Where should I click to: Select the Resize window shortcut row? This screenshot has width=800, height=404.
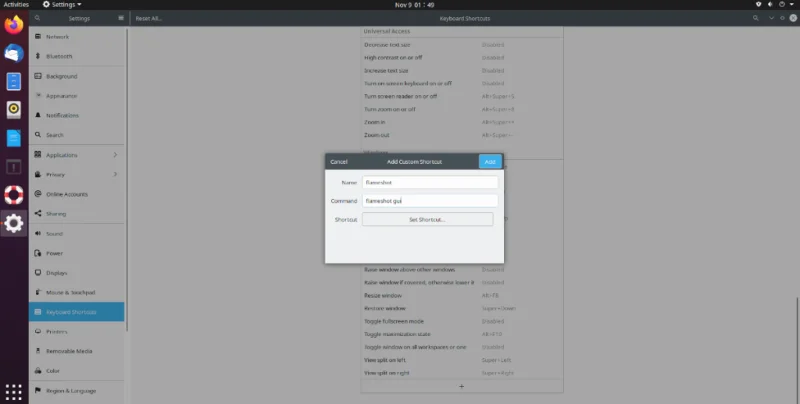[462, 295]
